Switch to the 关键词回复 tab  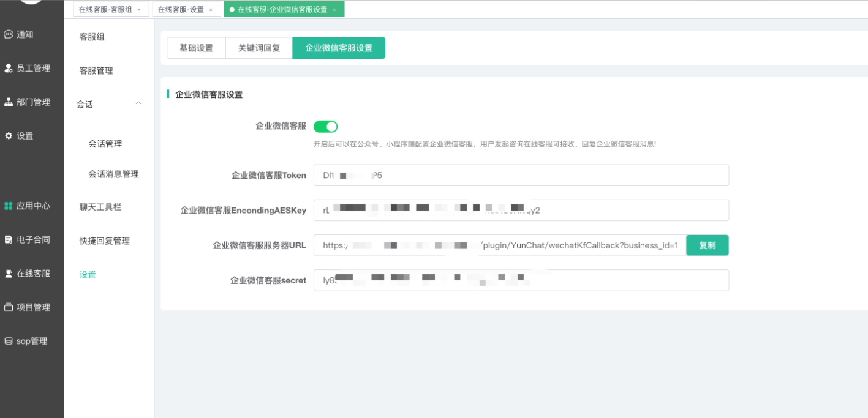[x=259, y=48]
